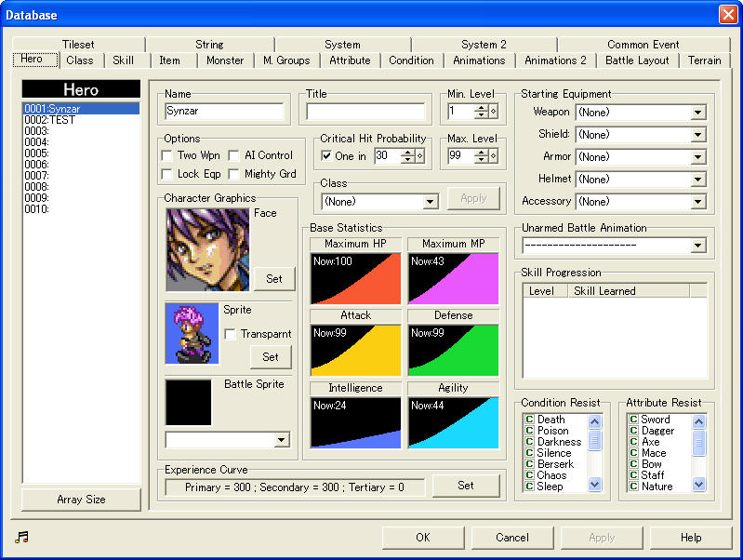The image size is (743, 560).
Task: Click the pink-haired walking sprite preview
Action: [192, 333]
